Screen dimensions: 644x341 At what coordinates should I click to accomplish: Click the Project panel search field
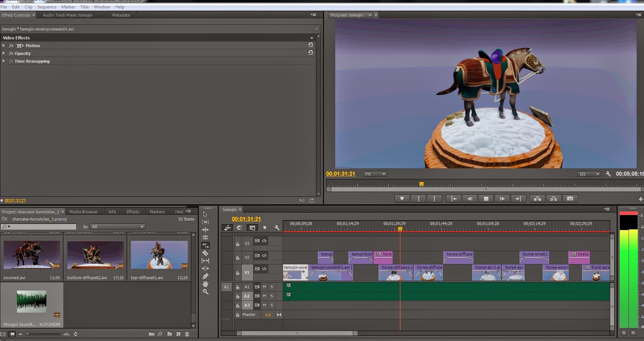coord(39,227)
